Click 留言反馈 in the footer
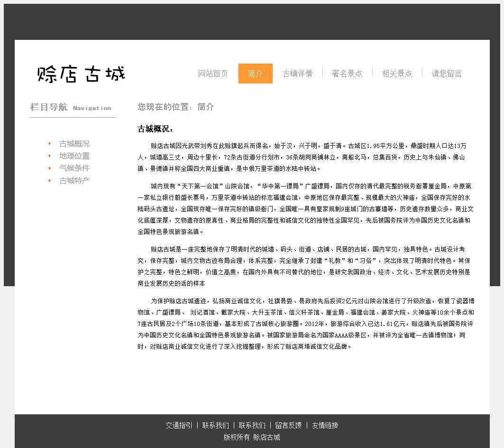504x448 pixels. pos(288,425)
